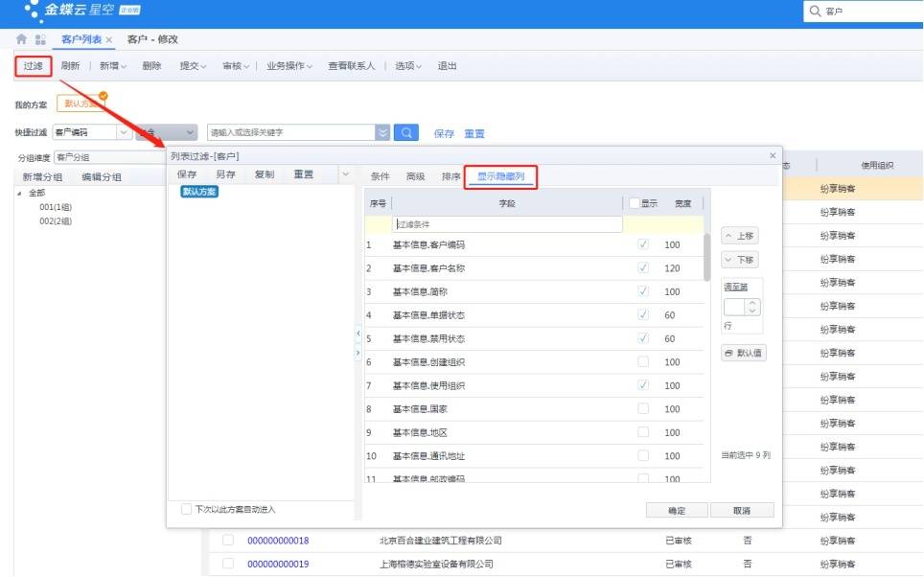Image resolution: width=924 pixels, height=577 pixels.
Task: Open the 条件 tab in filter dialog
Action: 381,176
